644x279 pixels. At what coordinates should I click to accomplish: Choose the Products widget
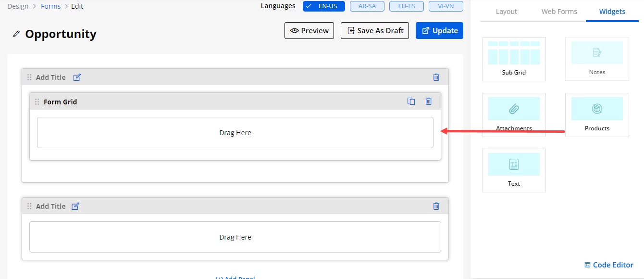(596, 114)
